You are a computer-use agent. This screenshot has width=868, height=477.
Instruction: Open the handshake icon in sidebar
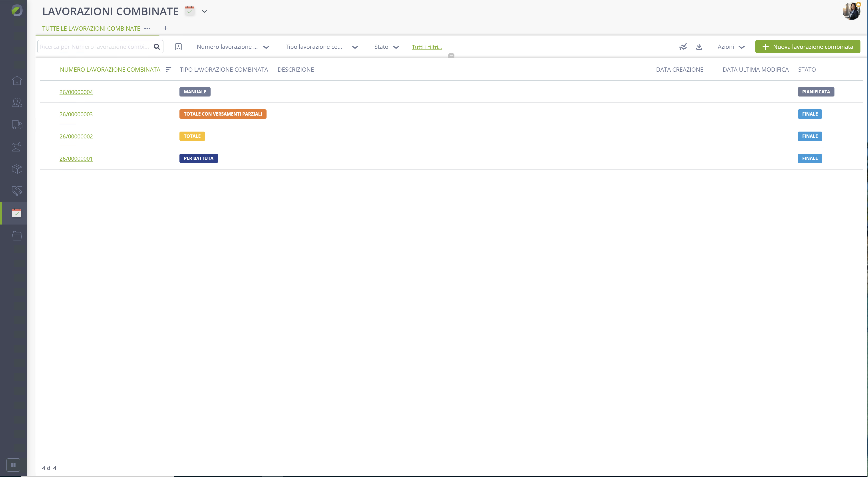(x=17, y=191)
